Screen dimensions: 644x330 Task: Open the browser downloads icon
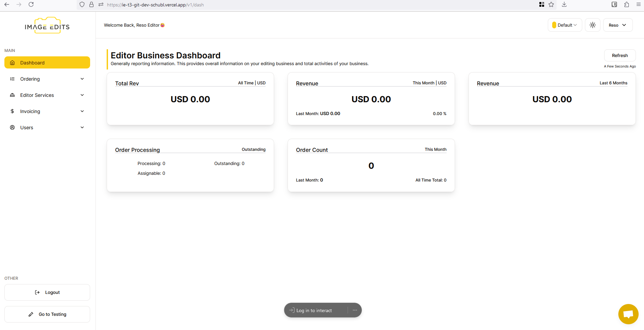564,5
